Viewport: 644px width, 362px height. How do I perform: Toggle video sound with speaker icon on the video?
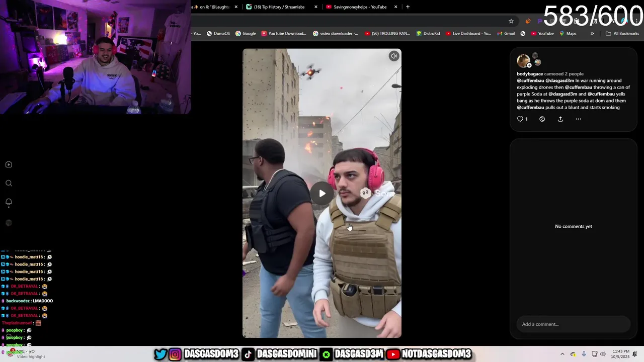tap(394, 56)
